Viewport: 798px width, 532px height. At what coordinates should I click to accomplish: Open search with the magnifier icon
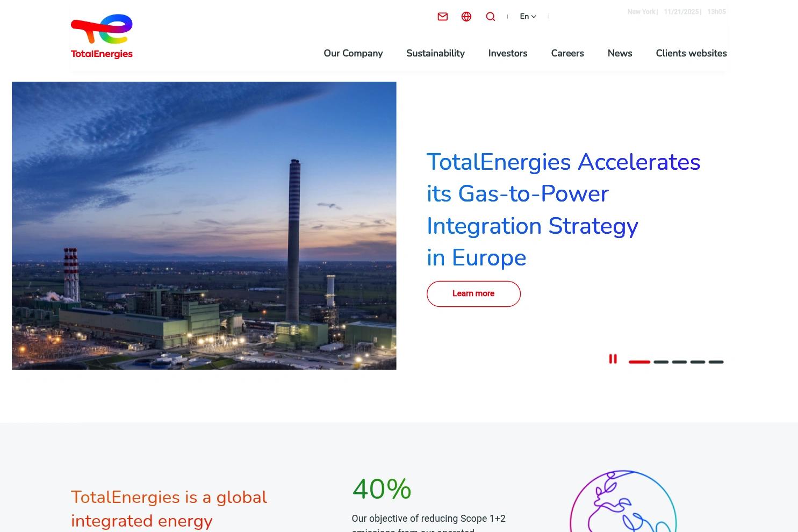(491, 17)
